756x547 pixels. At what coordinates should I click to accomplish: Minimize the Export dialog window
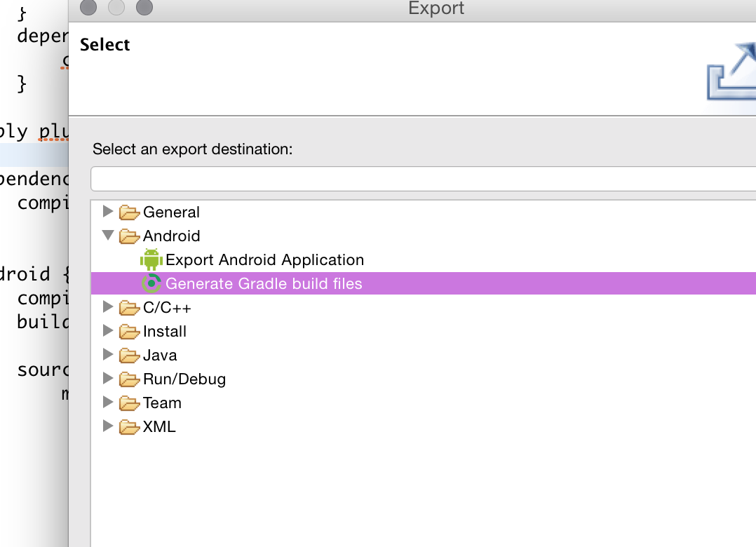point(116,7)
